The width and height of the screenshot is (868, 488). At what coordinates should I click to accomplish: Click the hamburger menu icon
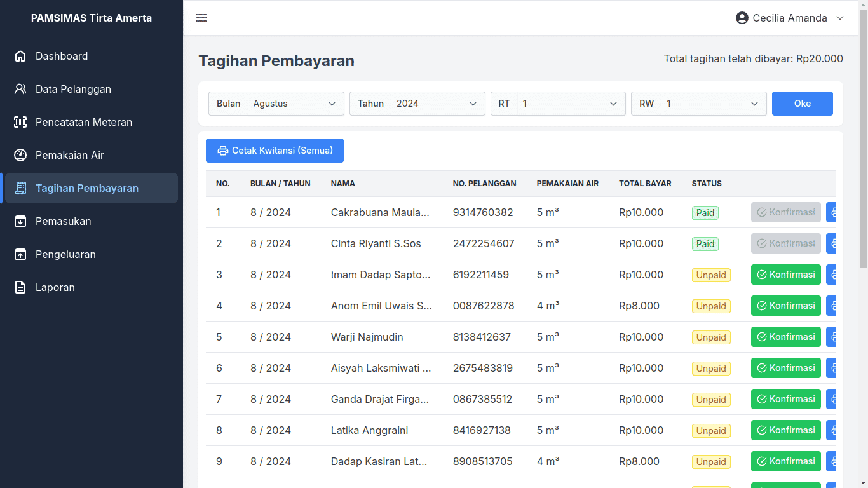point(201,18)
